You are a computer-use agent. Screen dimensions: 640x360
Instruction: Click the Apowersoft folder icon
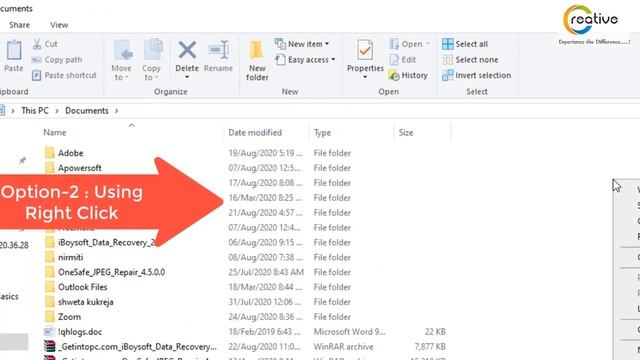pyautogui.click(x=49, y=168)
